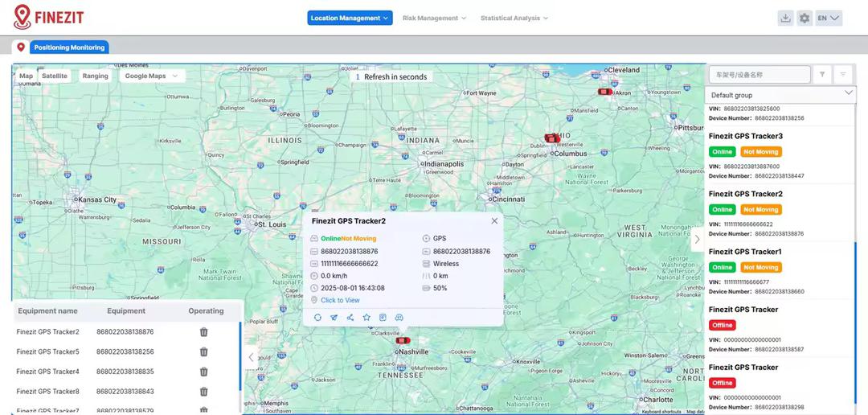The height and width of the screenshot is (415, 868).
Task: Select Finezit GPS Tracker2 in device list
Action: coord(745,194)
